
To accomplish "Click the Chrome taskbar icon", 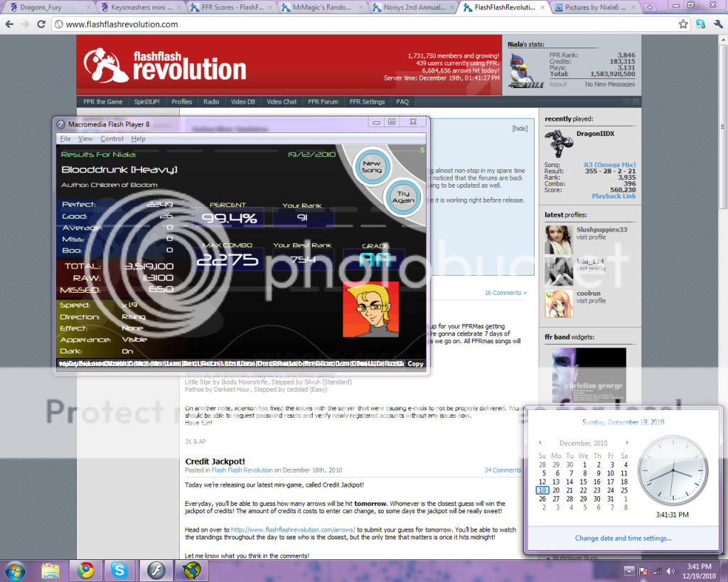I will pos(86,570).
